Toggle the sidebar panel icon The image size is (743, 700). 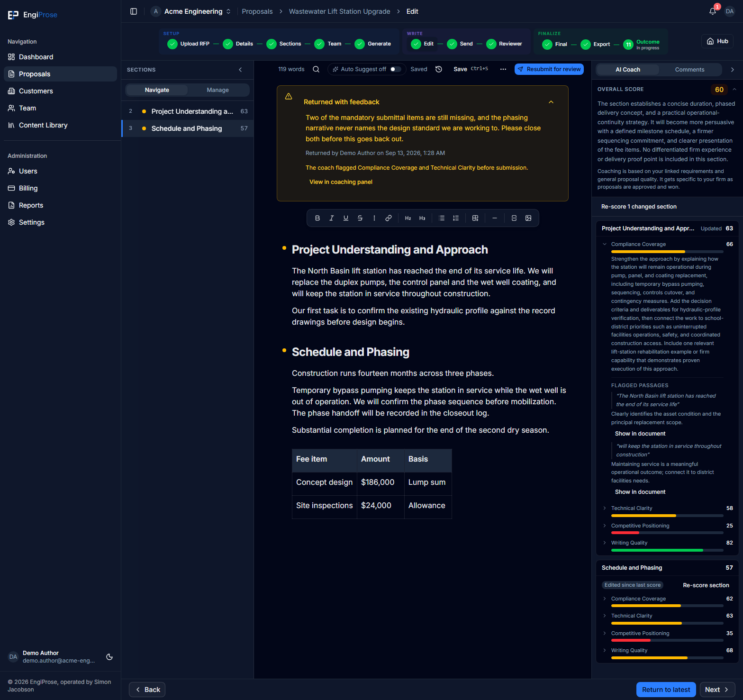pos(134,11)
